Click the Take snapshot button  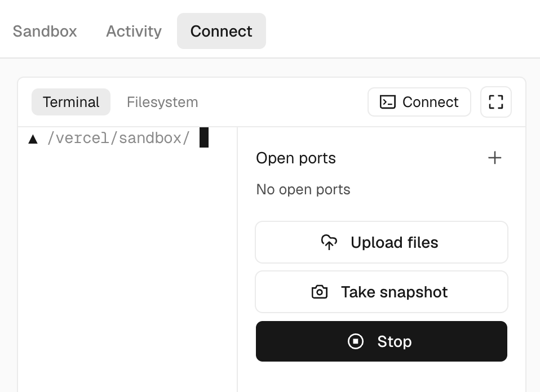382,292
